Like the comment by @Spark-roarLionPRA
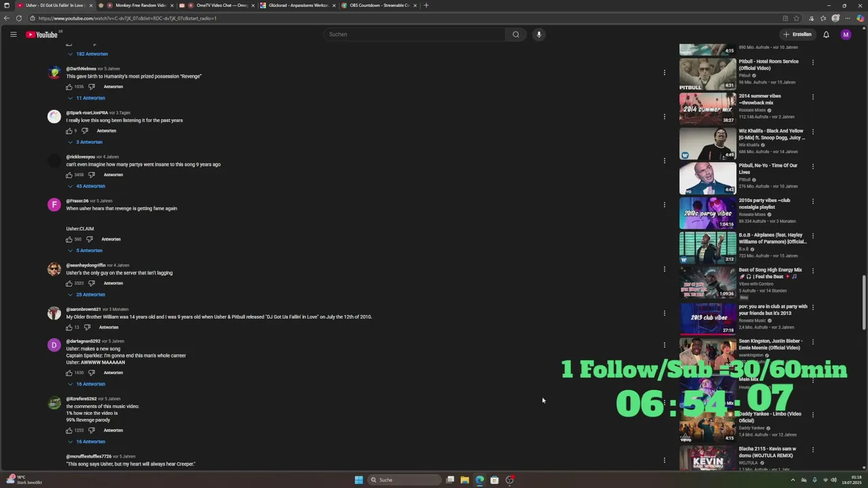Viewport: 868px width, 488px height. click(68, 131)
